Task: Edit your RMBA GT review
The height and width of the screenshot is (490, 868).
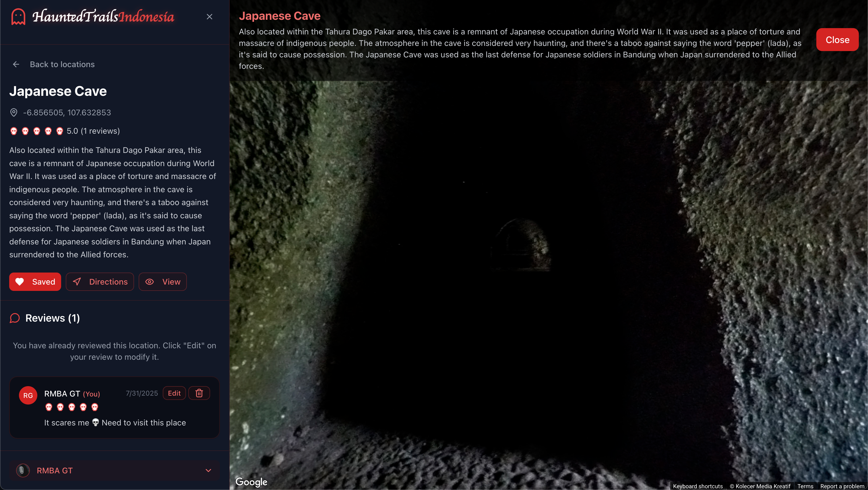Action: point(174,393)
